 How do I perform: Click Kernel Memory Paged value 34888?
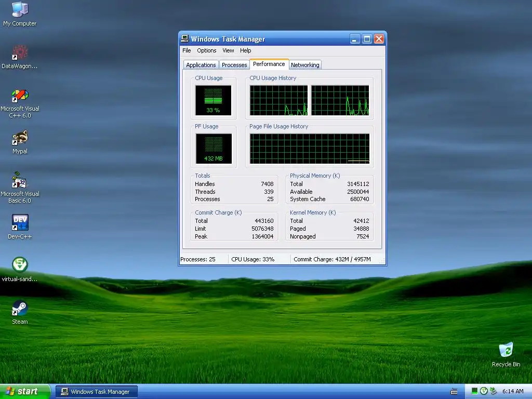pos(361,229)
